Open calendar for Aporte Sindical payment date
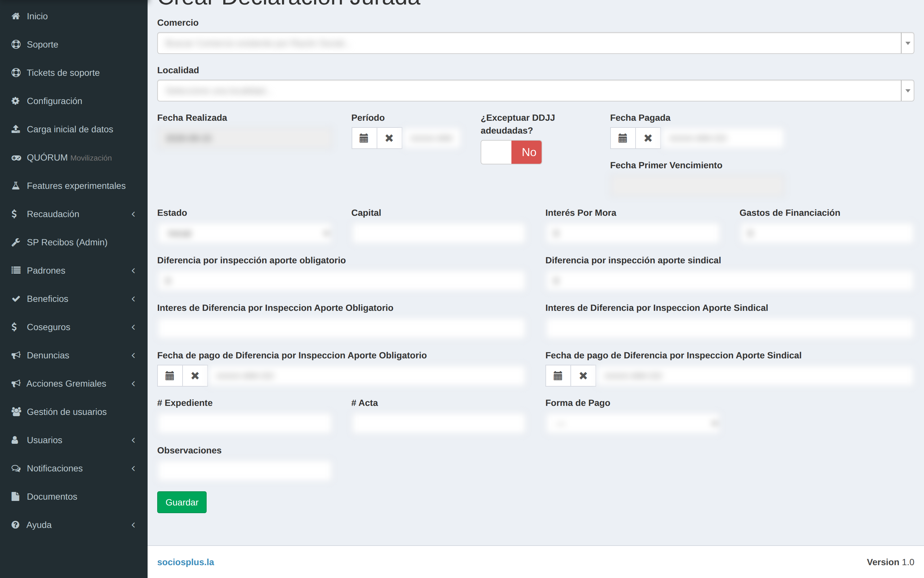This screenshot has height=578, width=924. click(558, 376)
